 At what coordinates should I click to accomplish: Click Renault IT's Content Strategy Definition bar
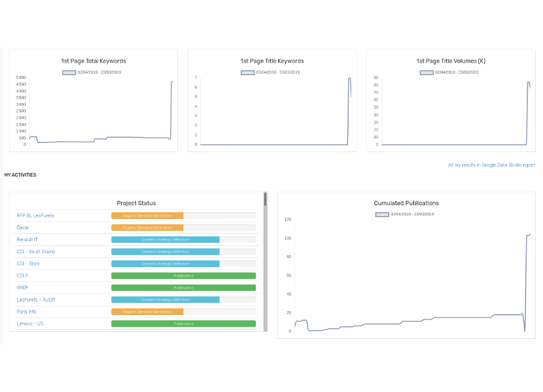click(x=165, y=239)
